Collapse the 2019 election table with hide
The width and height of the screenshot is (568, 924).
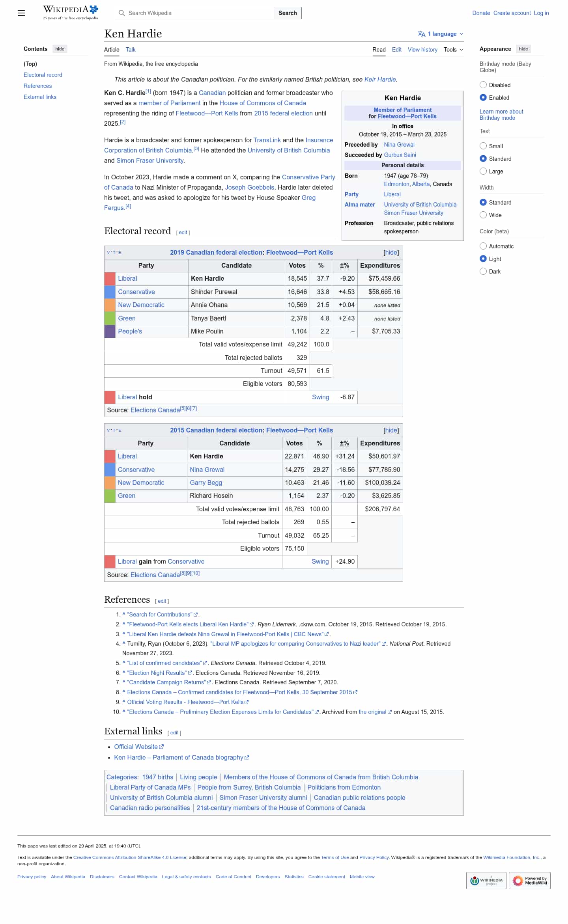tap(391, 253)
